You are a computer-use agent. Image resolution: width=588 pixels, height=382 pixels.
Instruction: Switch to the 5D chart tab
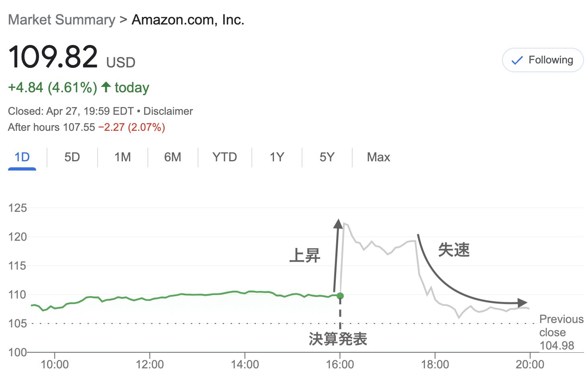72,157
